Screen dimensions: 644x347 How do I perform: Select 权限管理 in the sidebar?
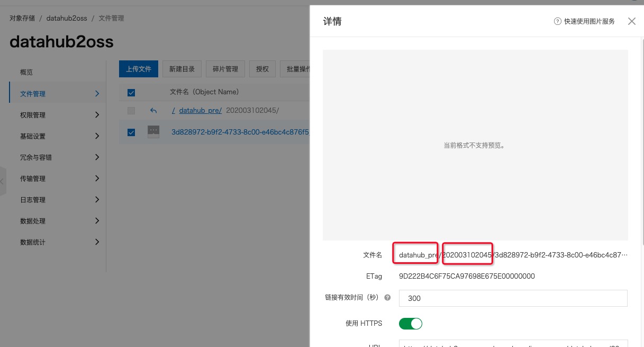tap(33, 115)
